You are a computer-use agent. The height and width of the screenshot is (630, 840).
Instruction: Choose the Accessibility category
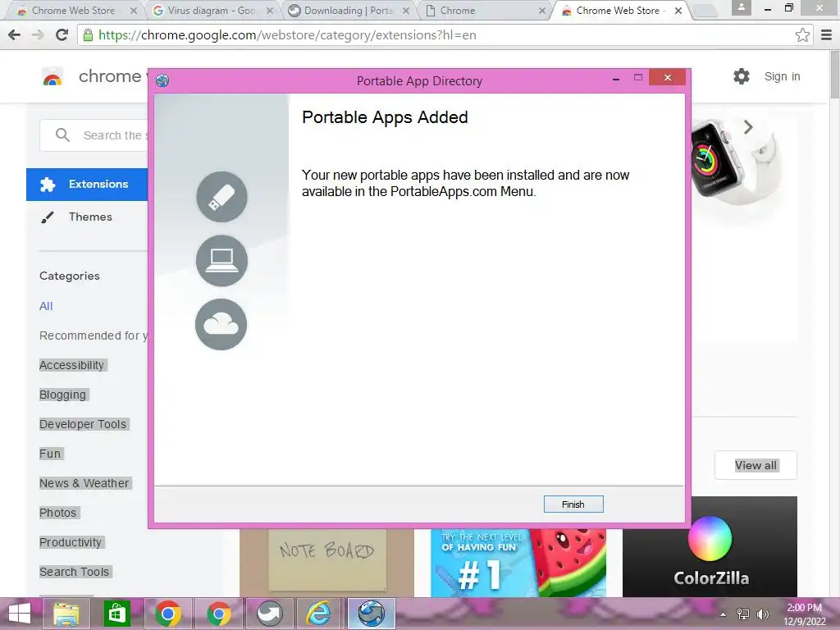72,365
